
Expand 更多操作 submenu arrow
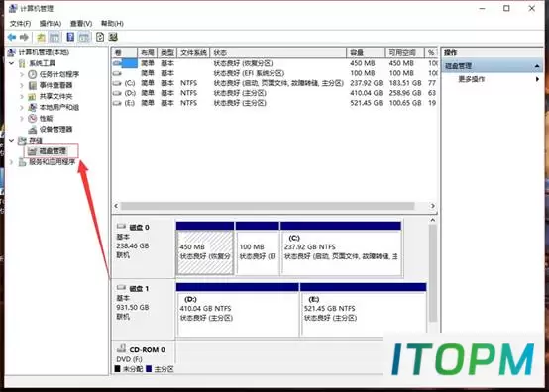(x=537, y=79)
